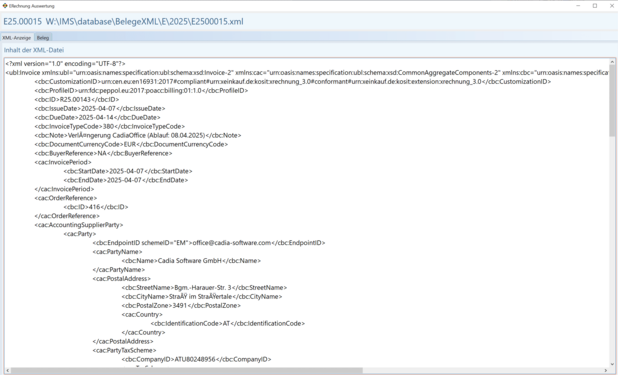Click the ubl:Invoice root element line
Image resolution: width=618 pixels, height=375 pixels.
[307, 73]
